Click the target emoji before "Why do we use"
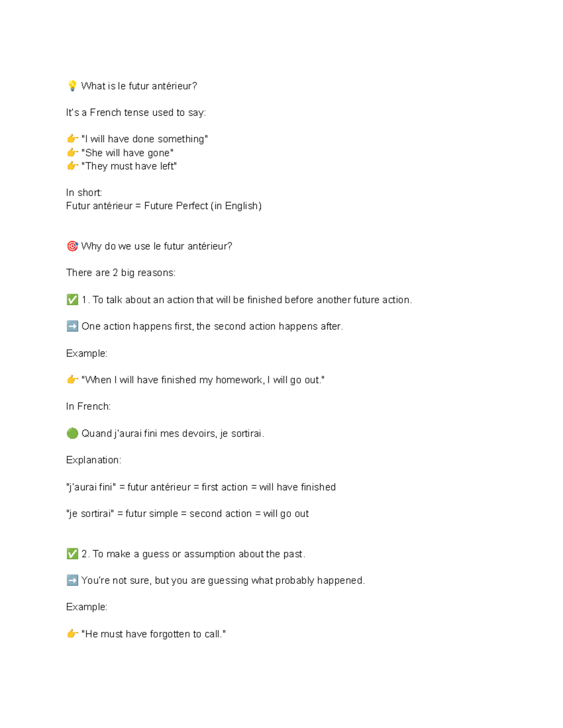The height and width of the screenshot is (728, 563). tap(72, 246)
